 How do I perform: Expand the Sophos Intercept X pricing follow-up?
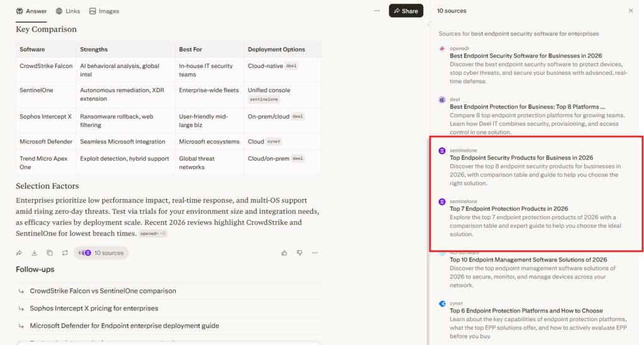coord(94,309)
